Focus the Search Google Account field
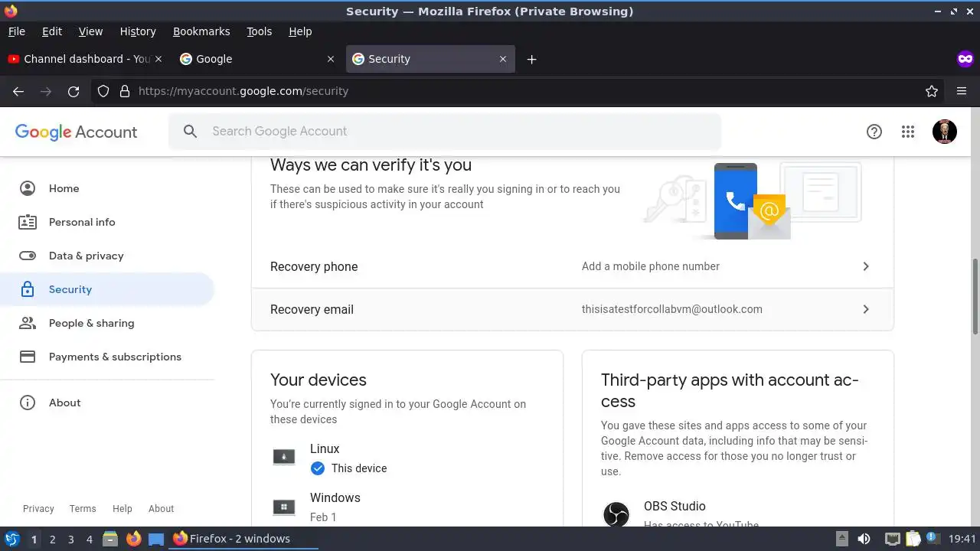Image resolution: width=980 pixels, height=551 pixels. point(445,132)
